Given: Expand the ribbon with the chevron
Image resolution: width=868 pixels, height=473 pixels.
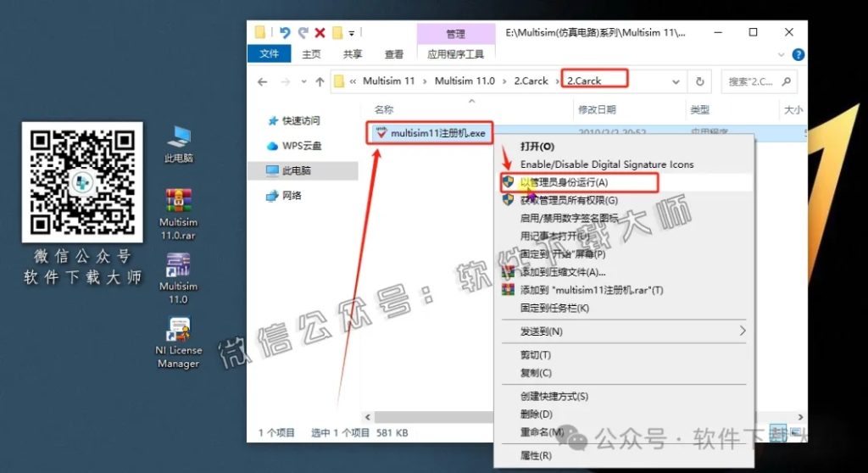Looking at the screenshot, I should click(x=781, y=55).
